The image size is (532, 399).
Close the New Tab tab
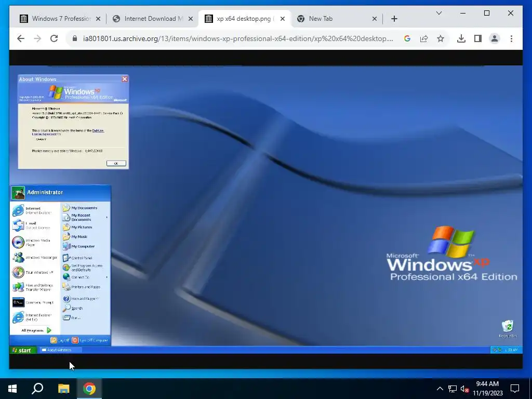(374, 19)
